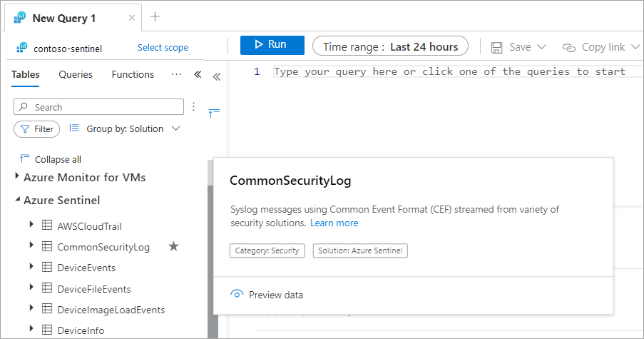Expand the CommonSecurityLog table
The image size is (644, 339).
(x=31, y=246)
